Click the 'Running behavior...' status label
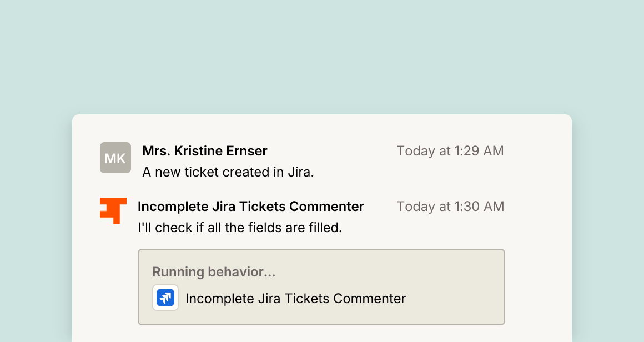Viewport: 644px width, 342px height. tap(214, 272)
